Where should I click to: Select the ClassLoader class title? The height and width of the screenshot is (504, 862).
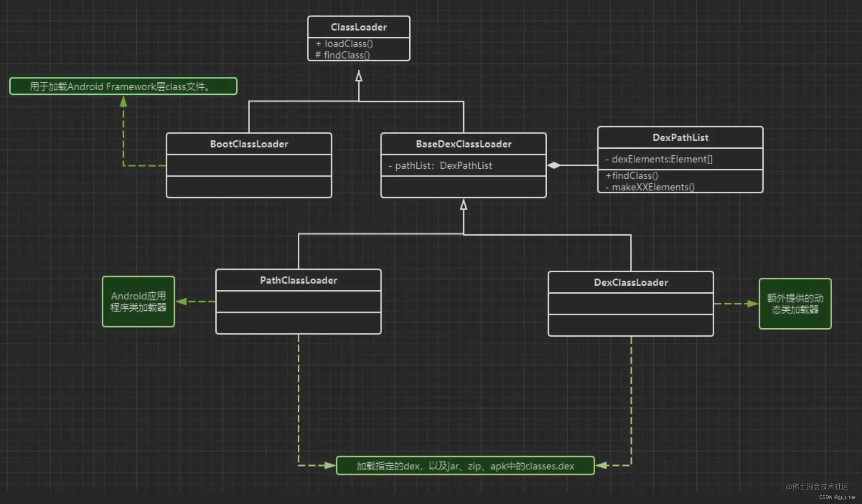tap(359, 27)
